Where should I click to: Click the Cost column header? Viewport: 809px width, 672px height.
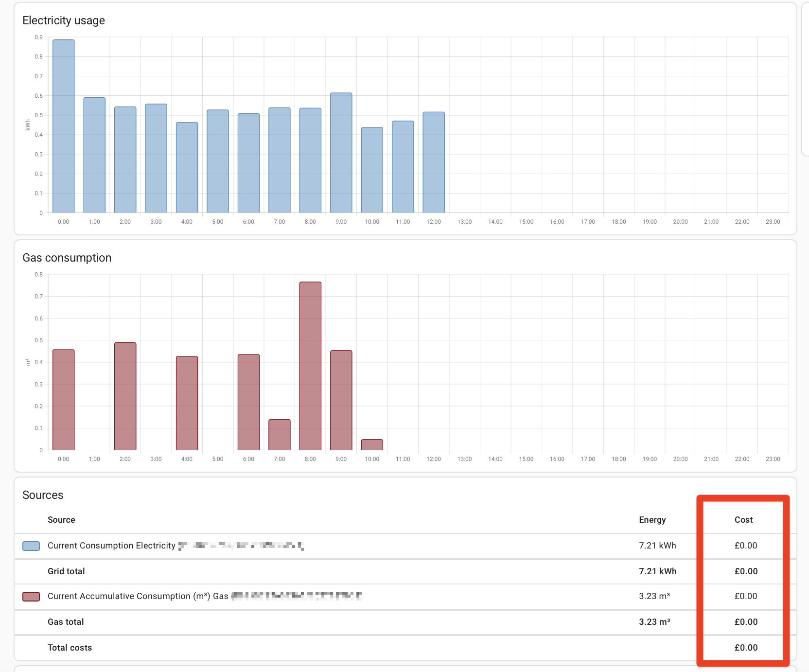coord(743,520)
